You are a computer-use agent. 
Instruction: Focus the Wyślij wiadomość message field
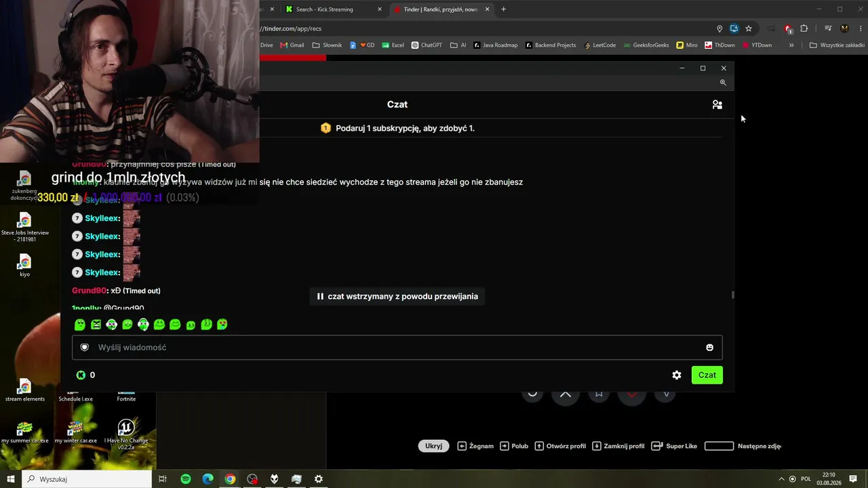tap(397, 347)
